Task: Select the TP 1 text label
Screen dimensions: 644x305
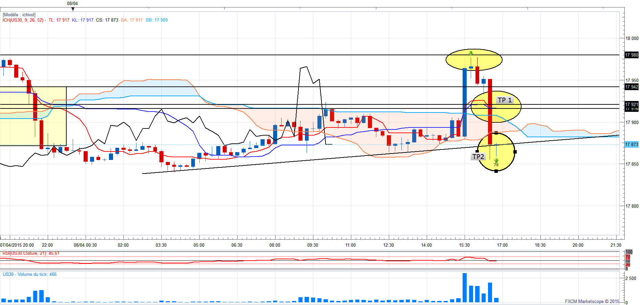Action: [x=505, y=100]
